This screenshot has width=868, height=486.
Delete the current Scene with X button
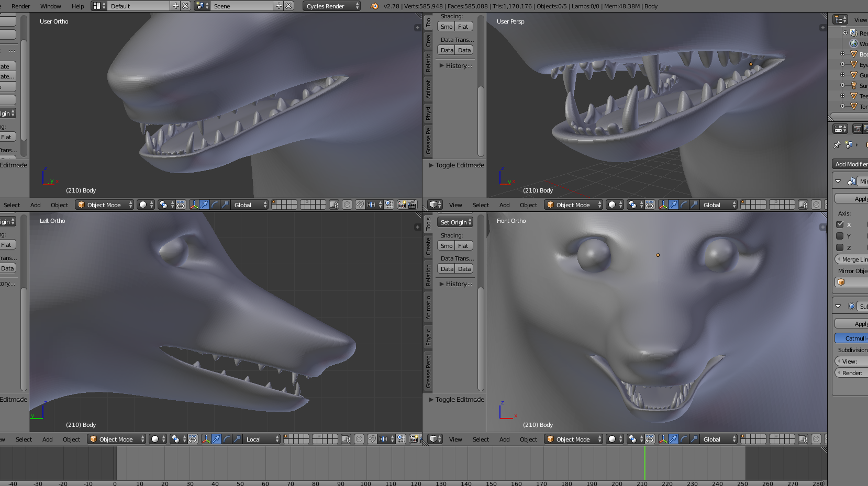coord(288,6)
